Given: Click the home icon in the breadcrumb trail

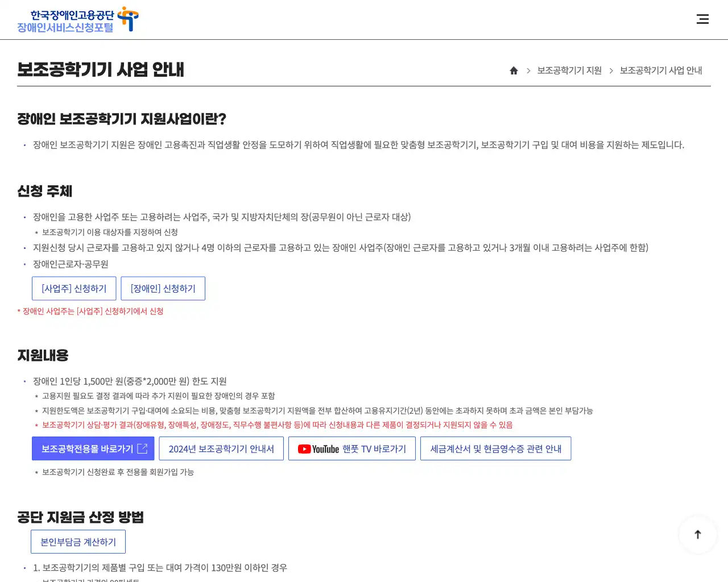Looking at the screenshot, I should pyautogui.click(x=514, y=70).
